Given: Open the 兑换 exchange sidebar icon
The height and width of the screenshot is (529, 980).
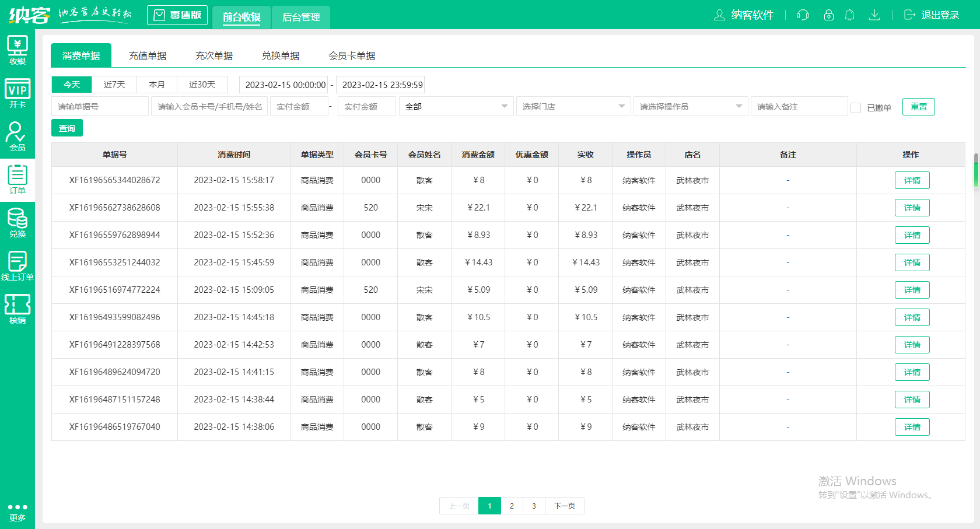Looking at the screenshot, I should [17, 223].
